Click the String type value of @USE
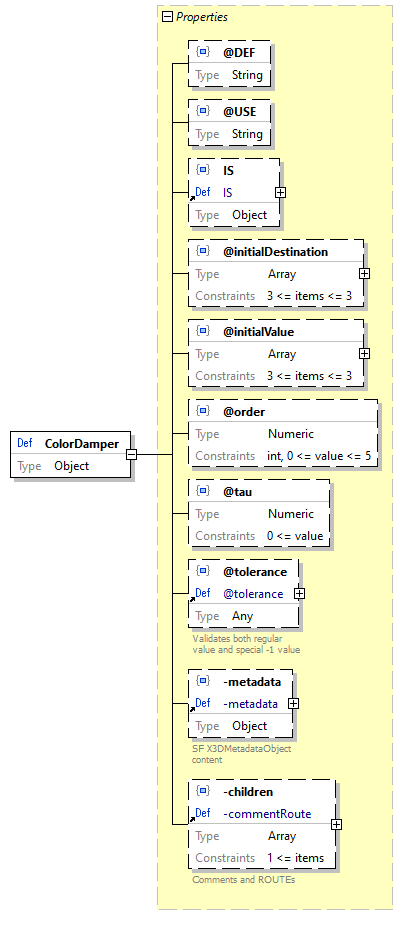Screen dimensions: 408x926 point(247,134)
